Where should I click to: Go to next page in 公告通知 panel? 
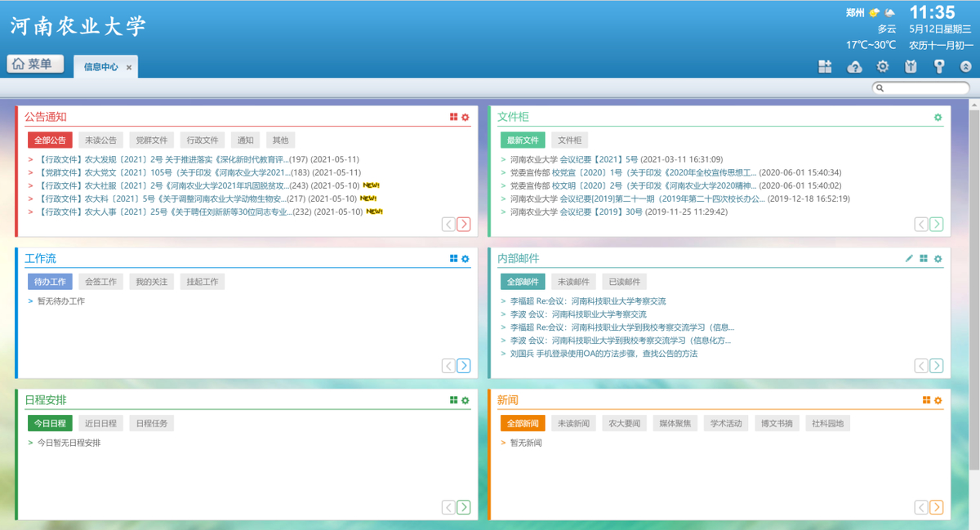point(464,224)
